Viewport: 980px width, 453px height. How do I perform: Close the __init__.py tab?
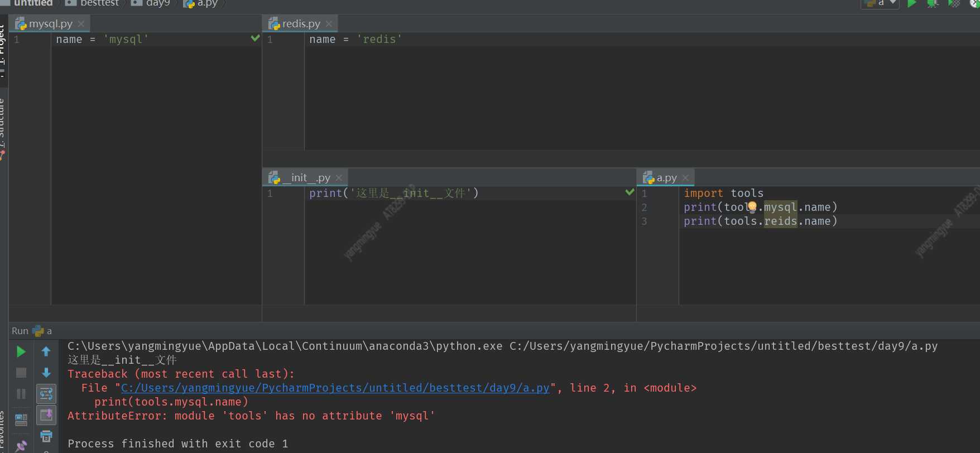pos(339,178)
